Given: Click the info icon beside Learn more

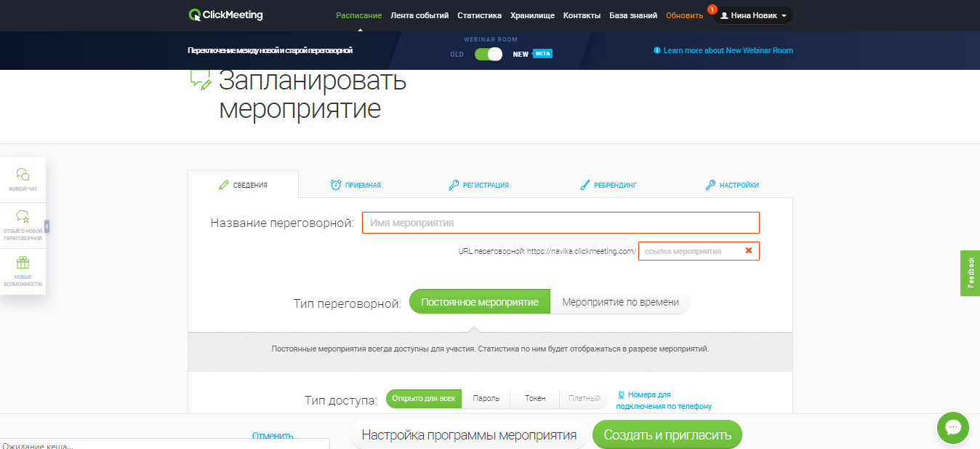Looking at the screenshot, I should point(657,51).
